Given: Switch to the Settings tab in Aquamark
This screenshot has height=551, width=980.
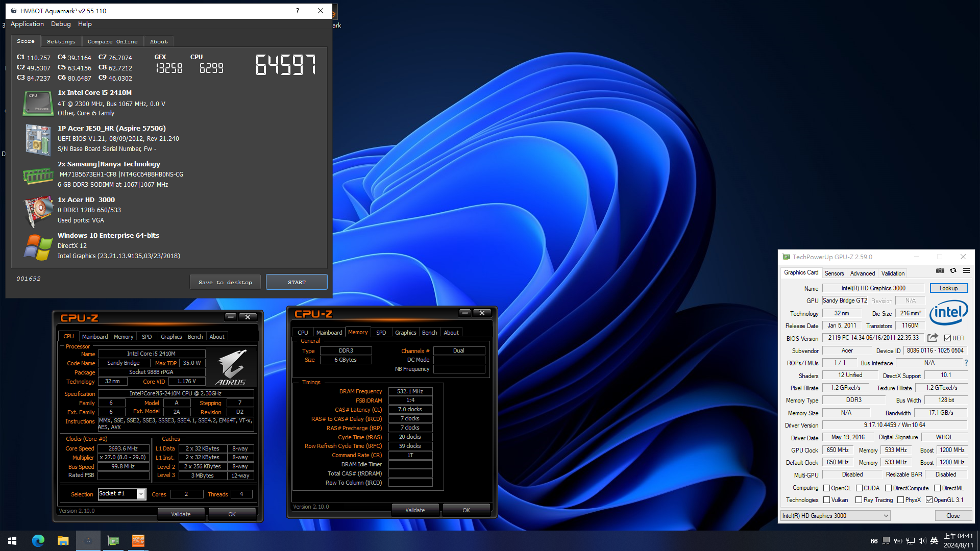Looking at the screenshot, I should [x=61, y=41].
